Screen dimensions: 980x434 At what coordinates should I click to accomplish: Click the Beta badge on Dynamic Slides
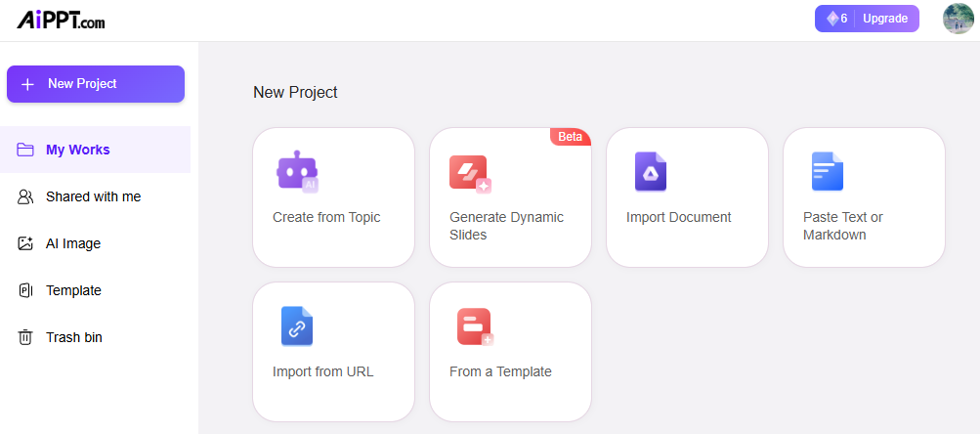(570, 137)
